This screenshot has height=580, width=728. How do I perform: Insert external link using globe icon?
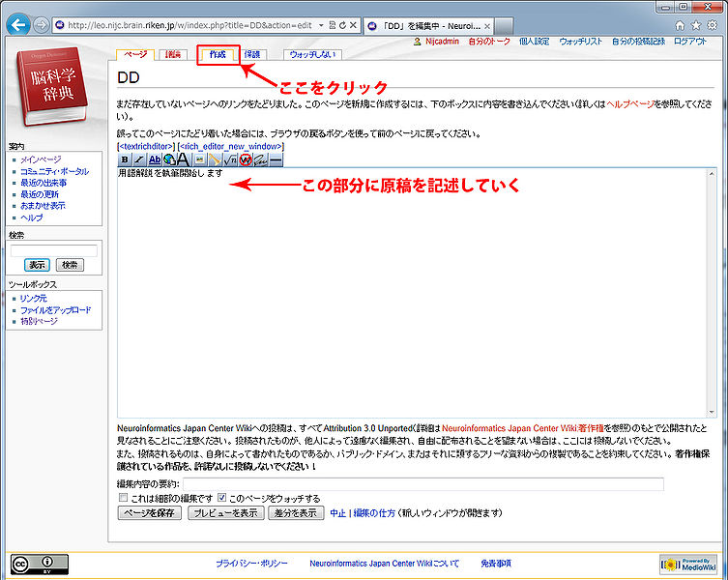coord(168,159)
